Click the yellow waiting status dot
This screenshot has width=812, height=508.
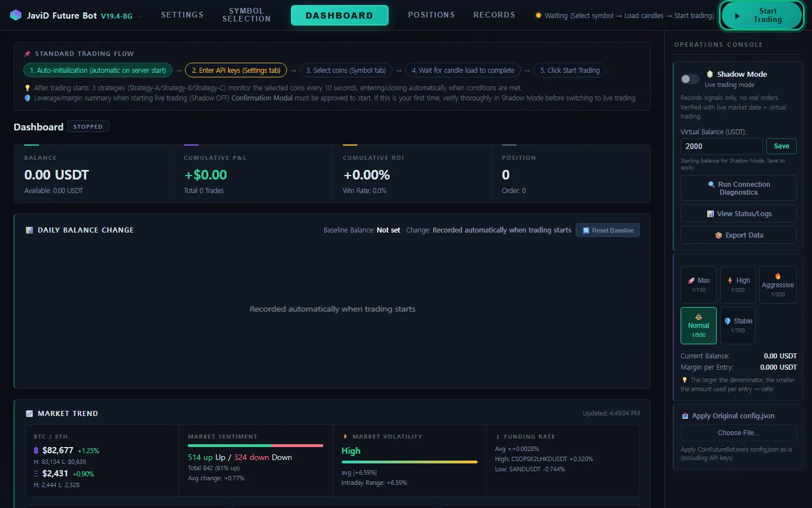pos(539,16)
